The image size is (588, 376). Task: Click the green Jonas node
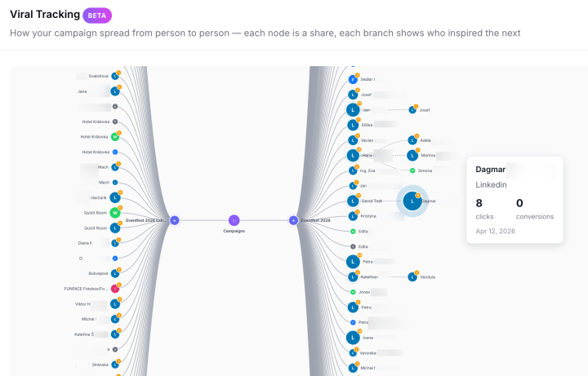tap(353, 292)
